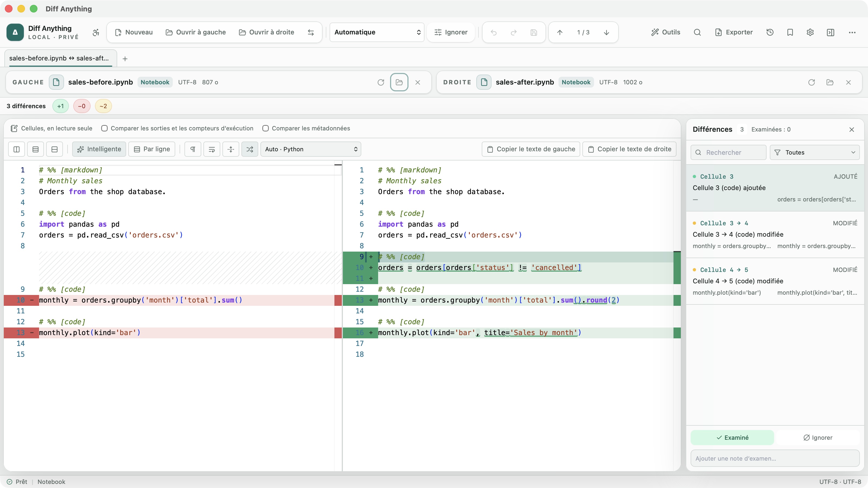The width and height of the screenshot is (868, 488).
Task: Go to previous difference arrow
Action: (x=560, y=32)
